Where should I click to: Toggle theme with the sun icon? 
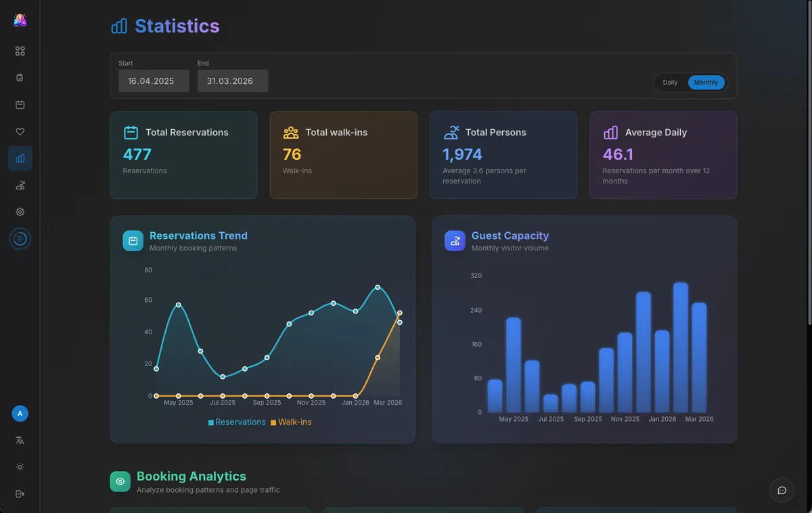coord(20,467)
